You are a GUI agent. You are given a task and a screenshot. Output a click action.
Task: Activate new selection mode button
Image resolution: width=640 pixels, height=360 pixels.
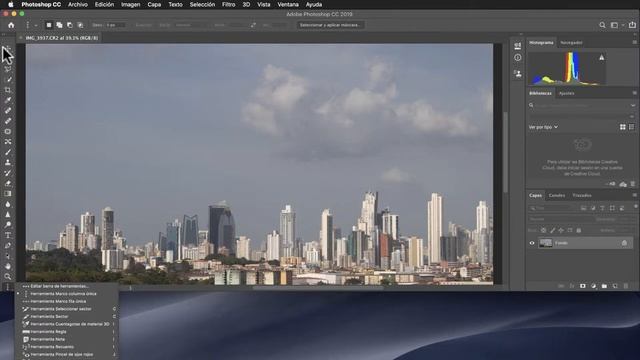click(x=49, y=25)
